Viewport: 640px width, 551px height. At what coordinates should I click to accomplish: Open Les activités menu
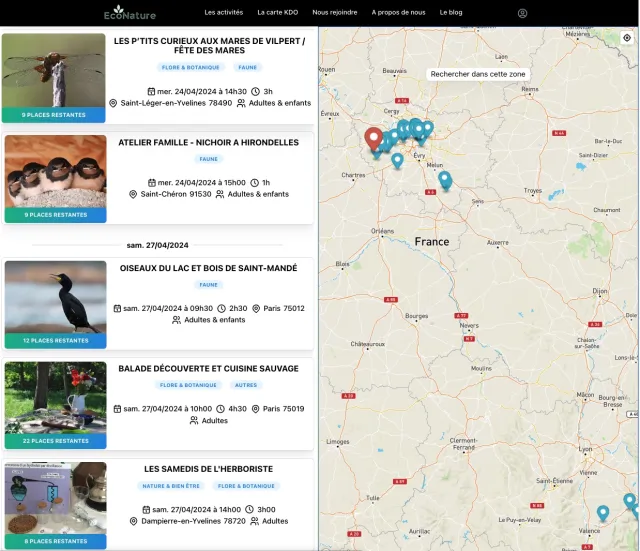223,13
